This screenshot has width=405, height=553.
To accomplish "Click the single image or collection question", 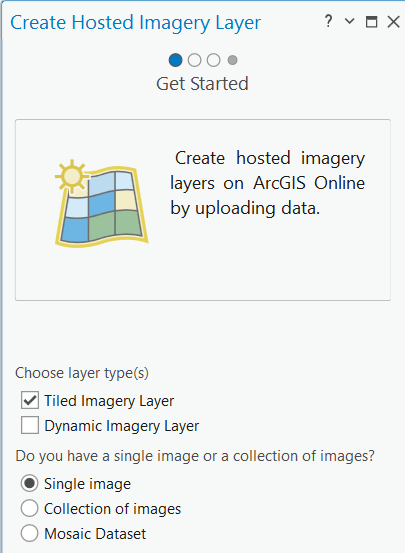I will [195, 456].
